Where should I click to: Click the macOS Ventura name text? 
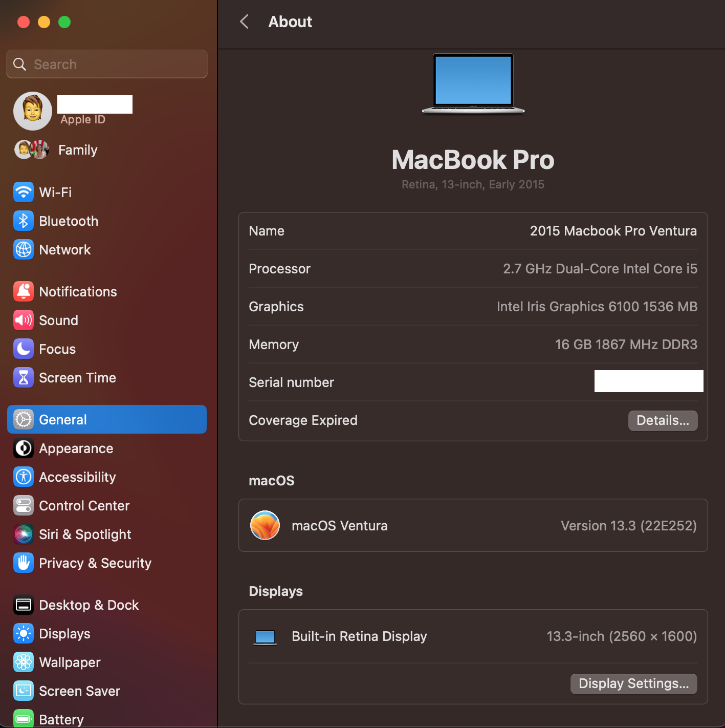point(340,526)
